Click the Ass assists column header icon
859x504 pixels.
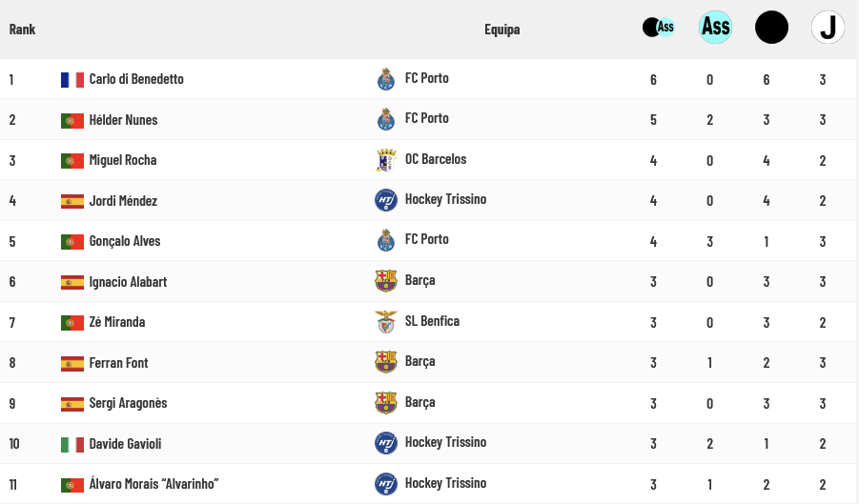(715, 28)
